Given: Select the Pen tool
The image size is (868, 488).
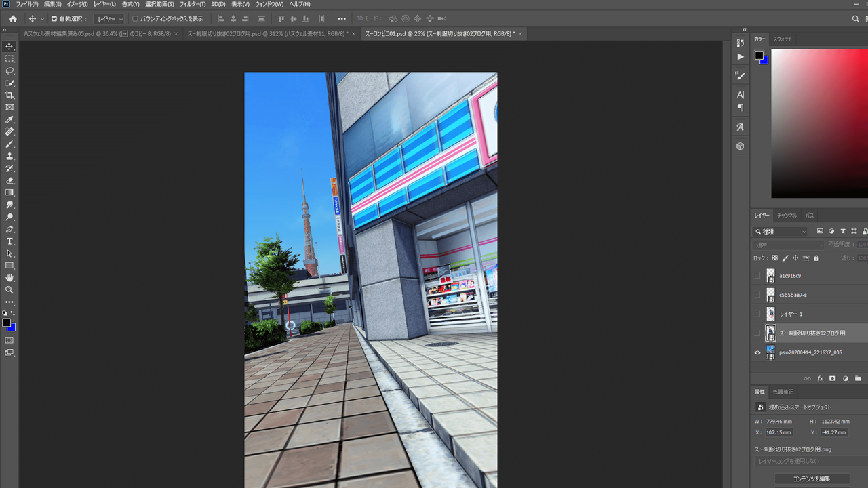Looking at the screenshot, I should (9, 229).
